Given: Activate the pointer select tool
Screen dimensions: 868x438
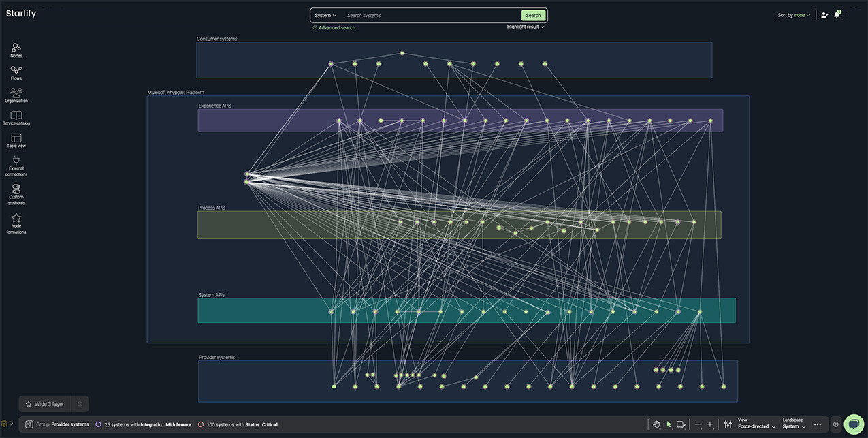Looking at the screenshot, I should click(669, 424).
